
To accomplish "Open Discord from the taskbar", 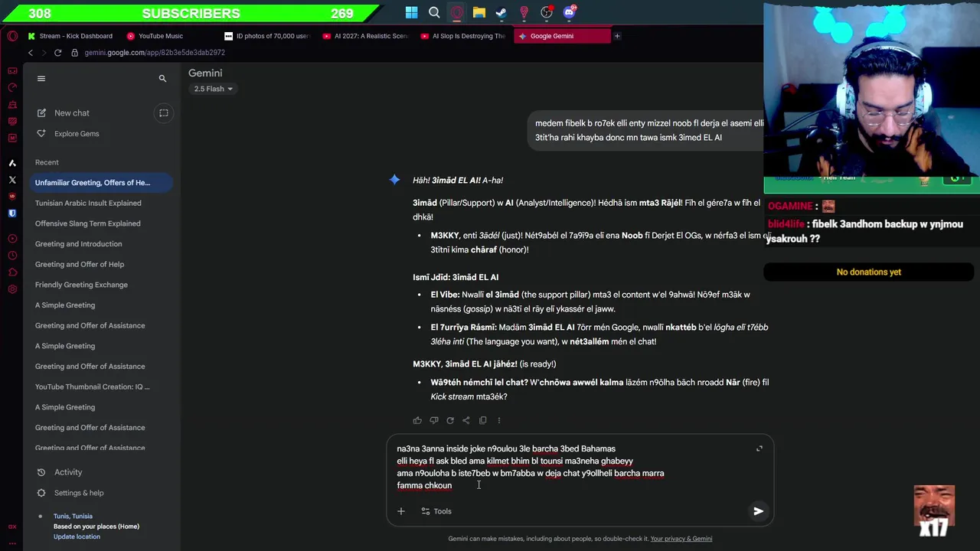I will click(x=570, y=12).
